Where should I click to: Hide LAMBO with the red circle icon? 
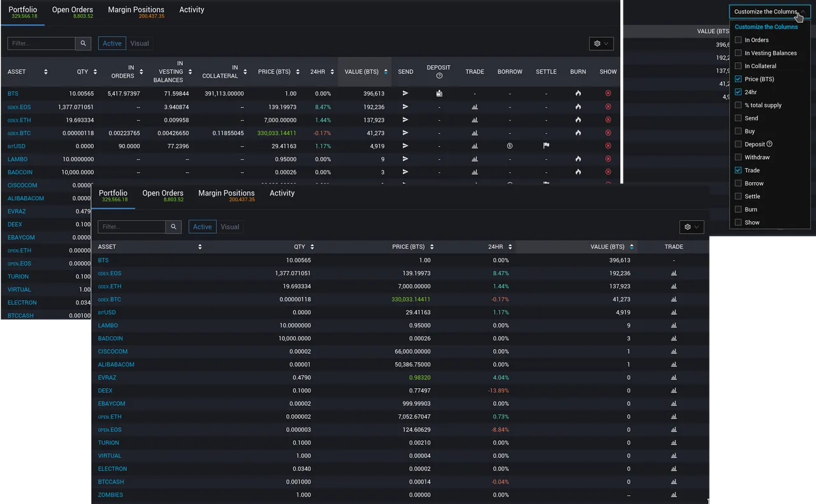[x=608, y=159]
